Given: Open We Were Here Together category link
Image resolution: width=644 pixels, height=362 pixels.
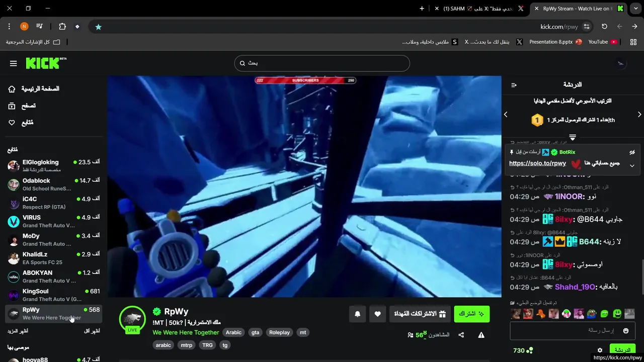Looking at the screenshot, I should coord(186,332).
